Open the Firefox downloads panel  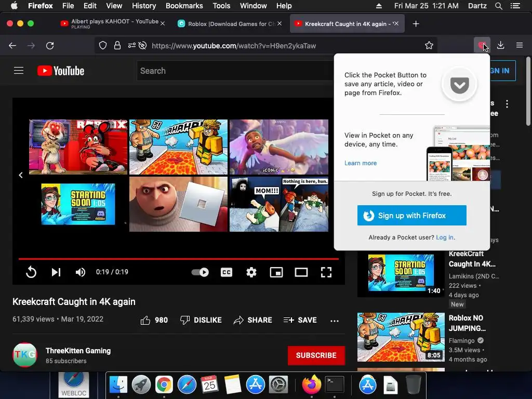click(500, 46)
